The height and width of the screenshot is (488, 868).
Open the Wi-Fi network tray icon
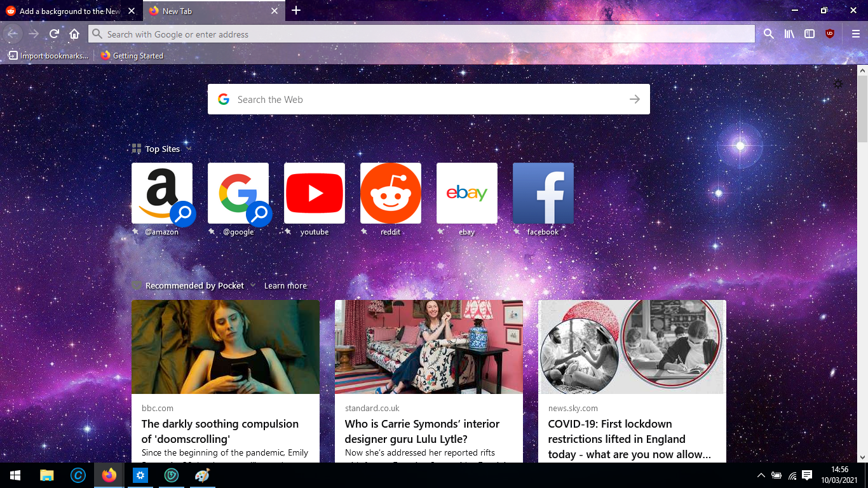pos(792,475)
